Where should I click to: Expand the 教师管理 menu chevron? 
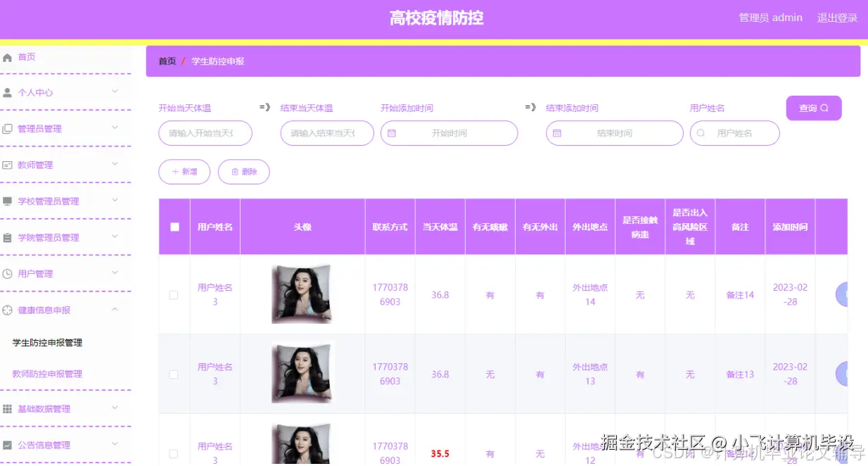pos(115,163)
